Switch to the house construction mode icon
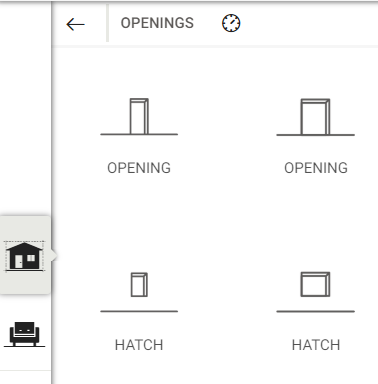 tap(24, 256)
